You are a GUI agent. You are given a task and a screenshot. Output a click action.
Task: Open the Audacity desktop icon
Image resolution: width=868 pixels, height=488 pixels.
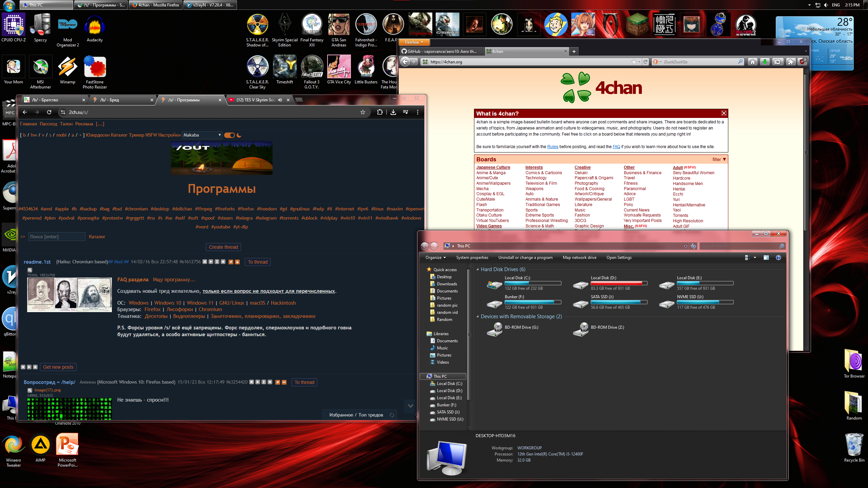point(95,28)
